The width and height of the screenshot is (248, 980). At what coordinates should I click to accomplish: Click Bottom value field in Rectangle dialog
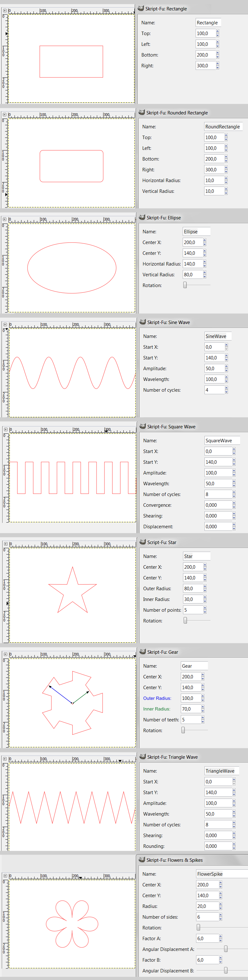[206, 55]
